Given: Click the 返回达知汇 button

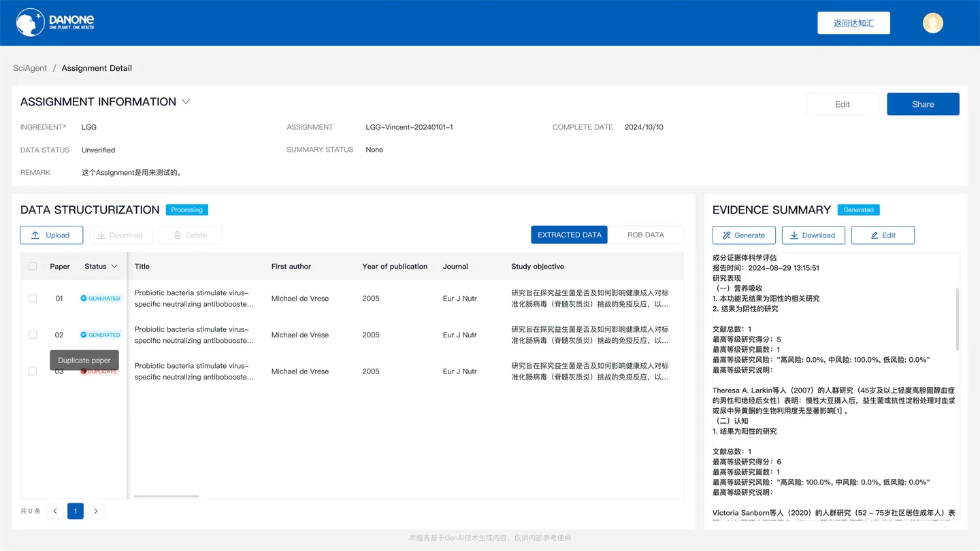Looking at the screenshot, I should (853, 23).
